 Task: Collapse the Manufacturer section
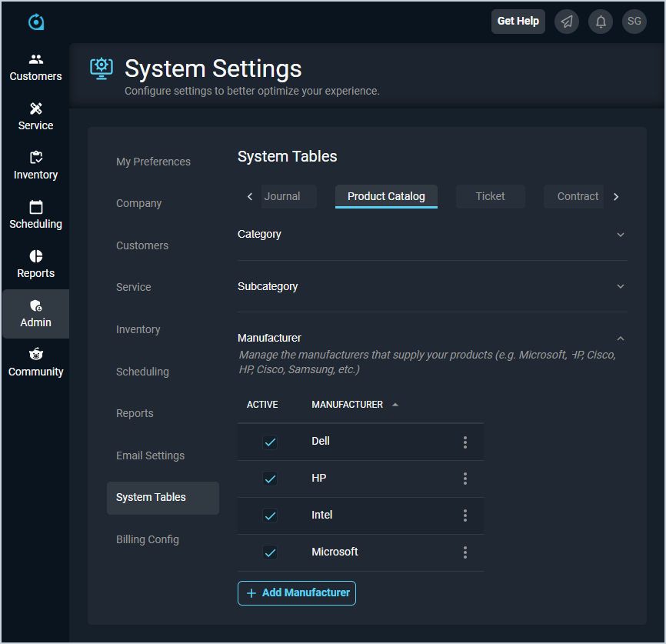pos(621,338)
